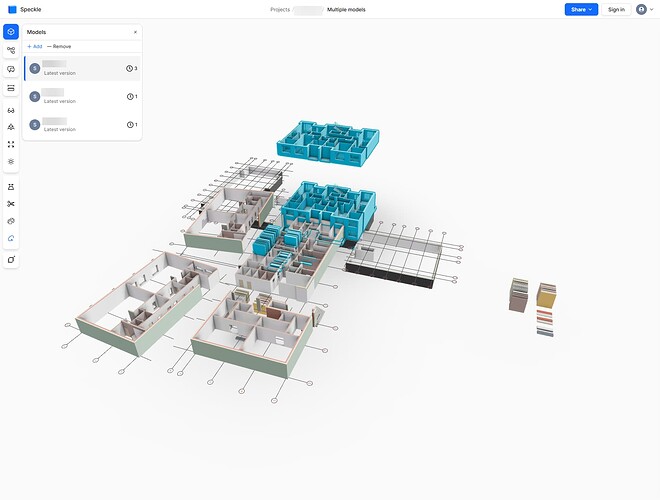Screen dimensions: 660x500
Task: Go to Projects breadcrumb
Action: click(281, 9)
